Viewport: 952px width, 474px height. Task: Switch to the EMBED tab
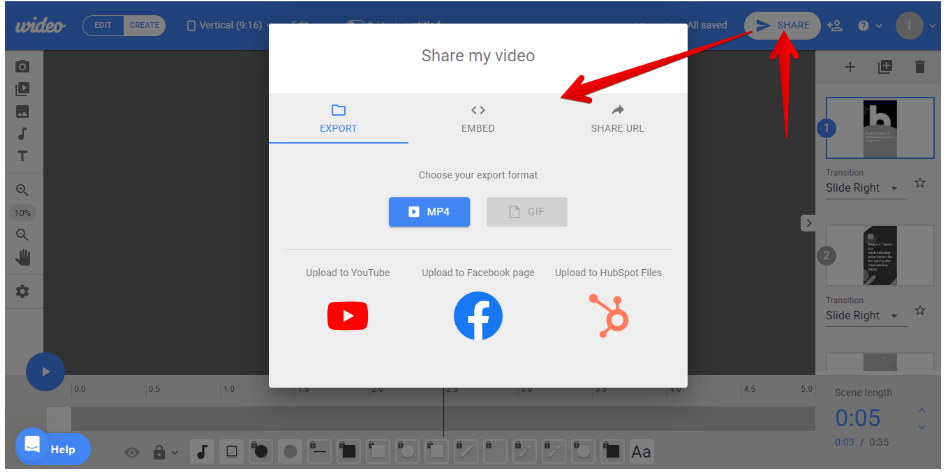tap(478, 119)
